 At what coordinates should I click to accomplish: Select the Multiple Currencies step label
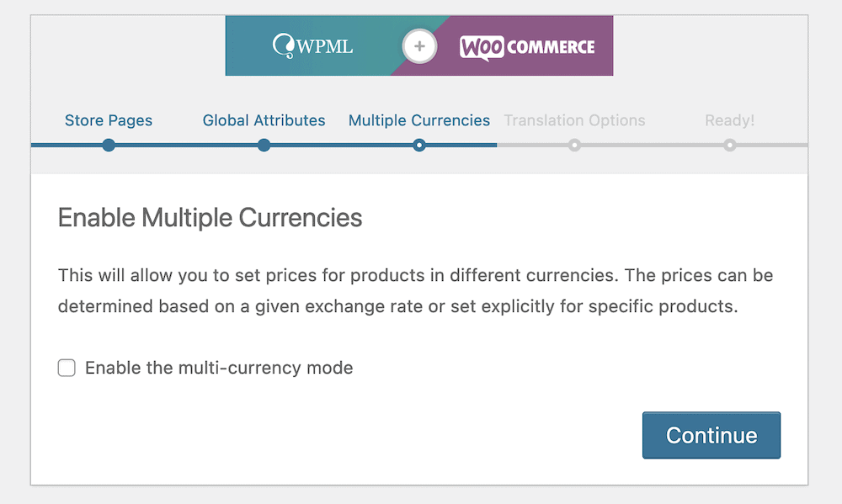coord(419,120)
